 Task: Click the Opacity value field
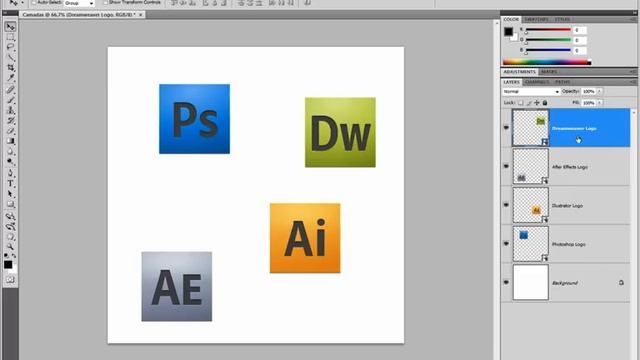click(x=588, y=91)
